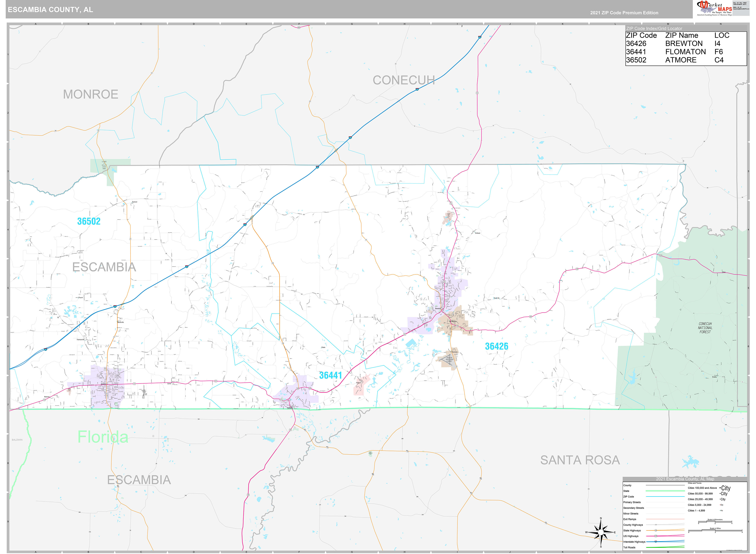756x554 pixels.
Task: Click the Market Maps logo
Action: click(x=714, y=8)
